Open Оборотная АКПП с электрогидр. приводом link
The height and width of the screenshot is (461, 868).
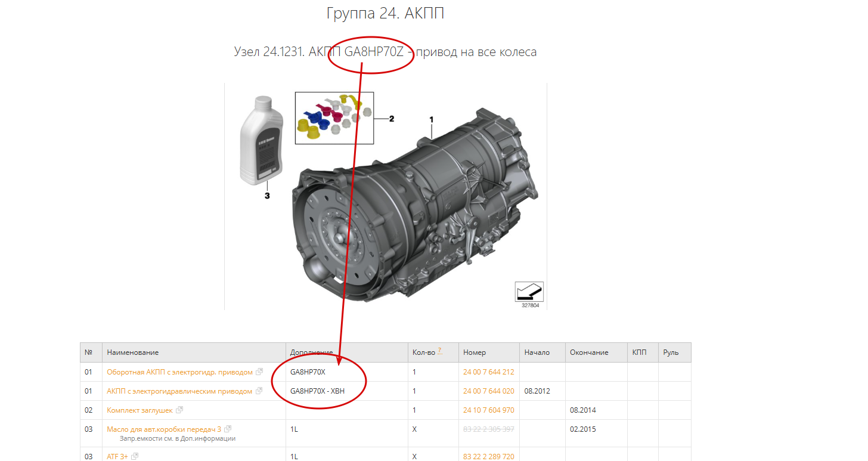tap(179, 372)
